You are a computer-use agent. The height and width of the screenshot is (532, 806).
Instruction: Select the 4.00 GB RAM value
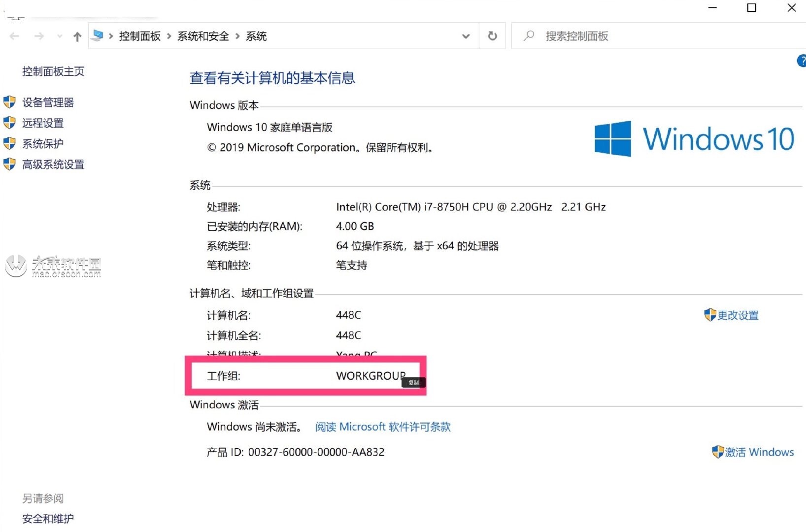point(355,226)
